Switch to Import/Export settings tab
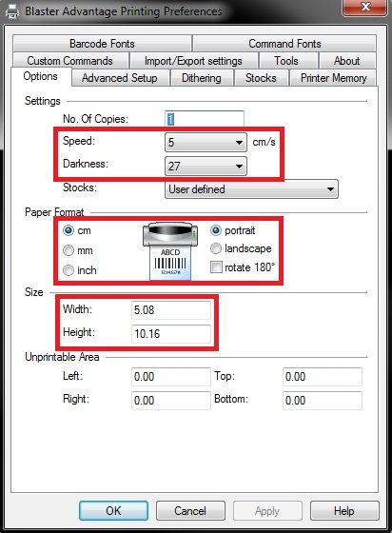 pos(193,61)
